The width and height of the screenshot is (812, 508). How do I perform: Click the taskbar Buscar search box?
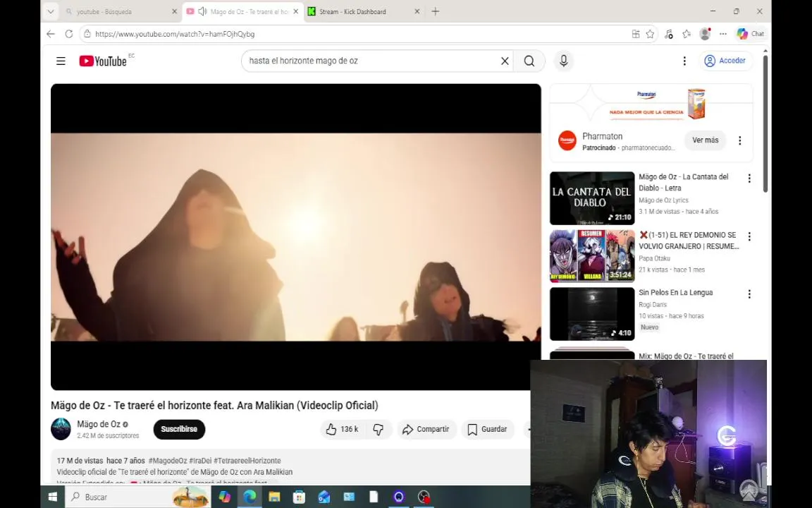click(137, 497)
